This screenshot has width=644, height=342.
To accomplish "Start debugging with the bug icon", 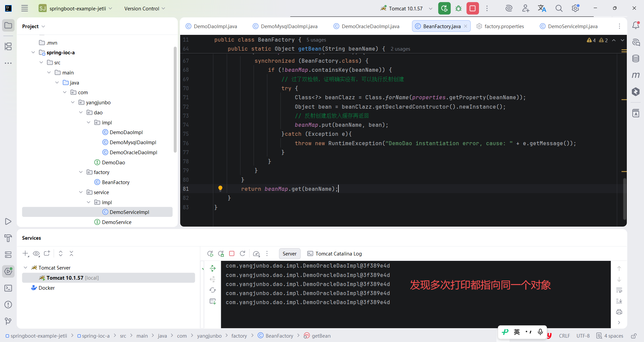I will pos(459,8).
